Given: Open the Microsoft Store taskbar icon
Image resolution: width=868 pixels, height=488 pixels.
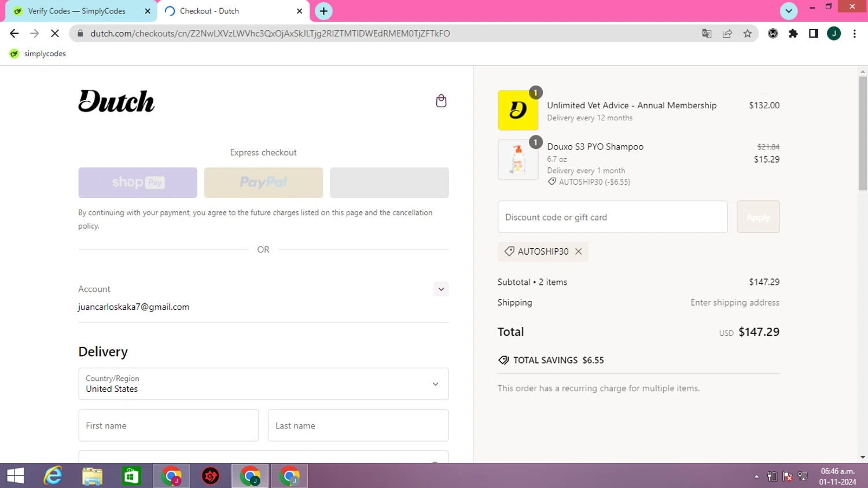Looking at the screenshot, I should pyautogui.click(x=132, y=476).
